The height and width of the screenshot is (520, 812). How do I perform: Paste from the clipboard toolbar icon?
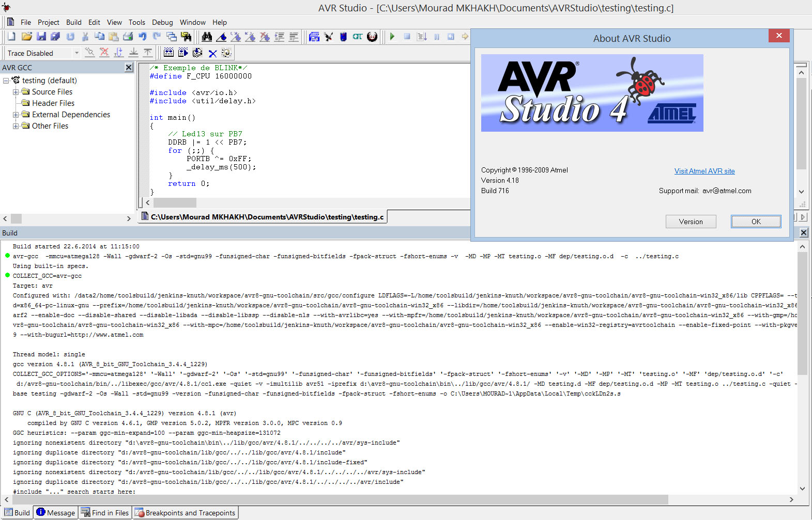pyautogui.click(x=114, y=37)
